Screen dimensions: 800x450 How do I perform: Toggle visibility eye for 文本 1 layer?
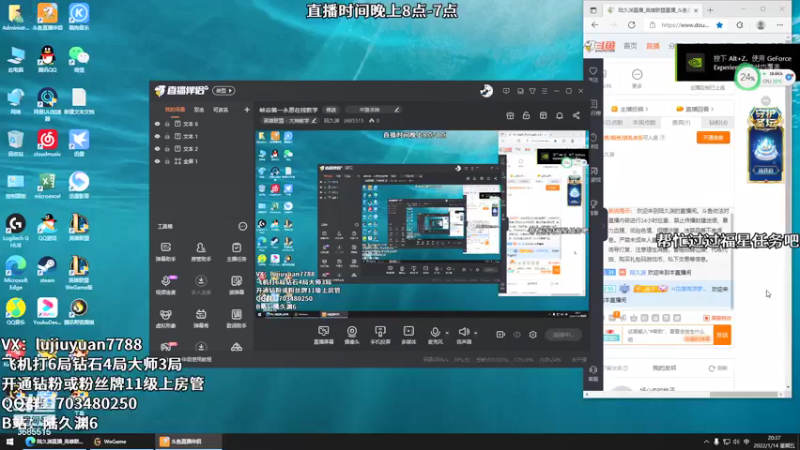click(157, 136)
